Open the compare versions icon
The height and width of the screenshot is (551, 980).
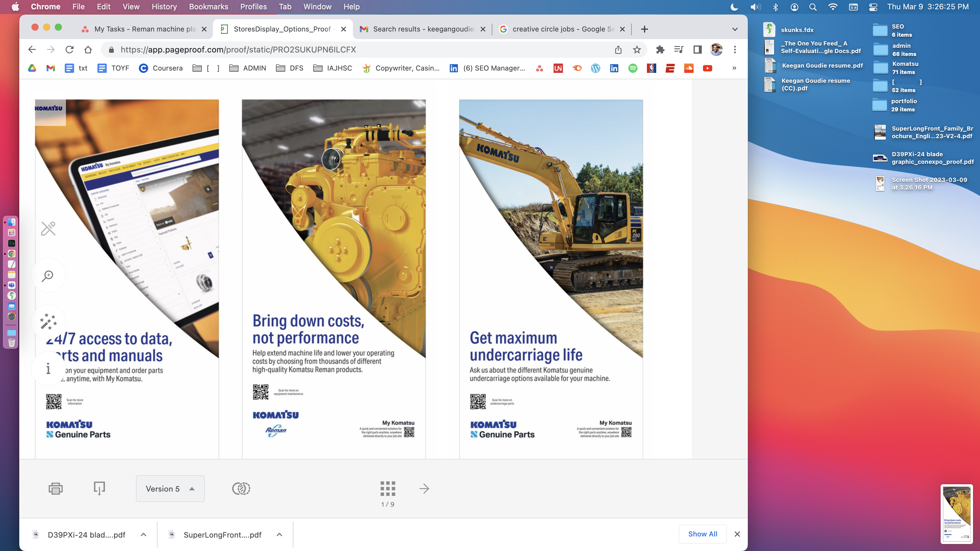pyautogui.click(x=241, y=488)
